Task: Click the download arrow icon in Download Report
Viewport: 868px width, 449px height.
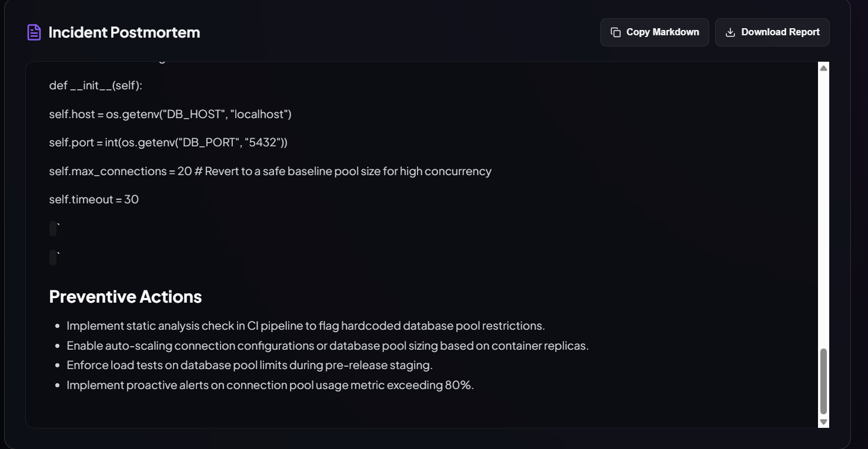Action: [x=730, y=32]
